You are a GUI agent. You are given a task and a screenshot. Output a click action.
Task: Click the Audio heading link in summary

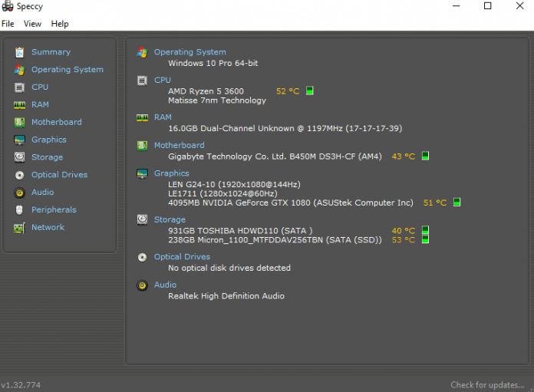pos(165,285)
